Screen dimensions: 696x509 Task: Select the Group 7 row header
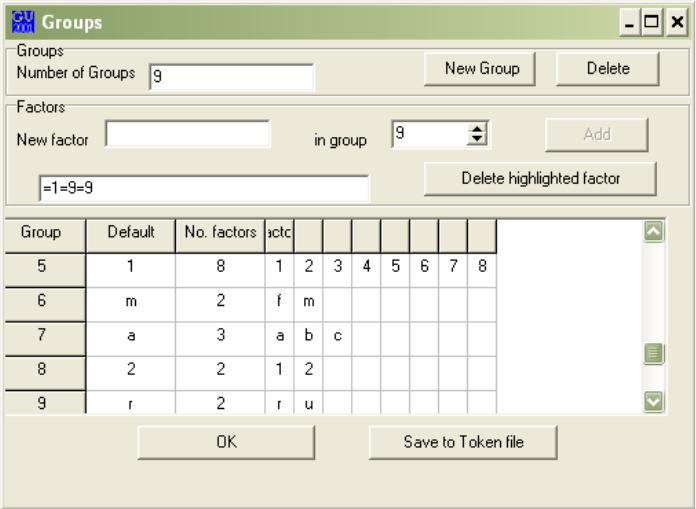[x=43, y=337]
